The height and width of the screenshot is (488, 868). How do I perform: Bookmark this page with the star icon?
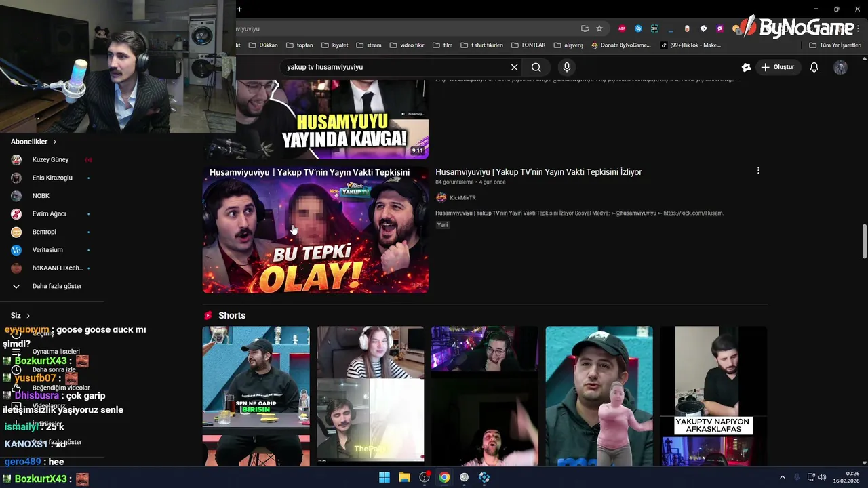pos(599,28)
